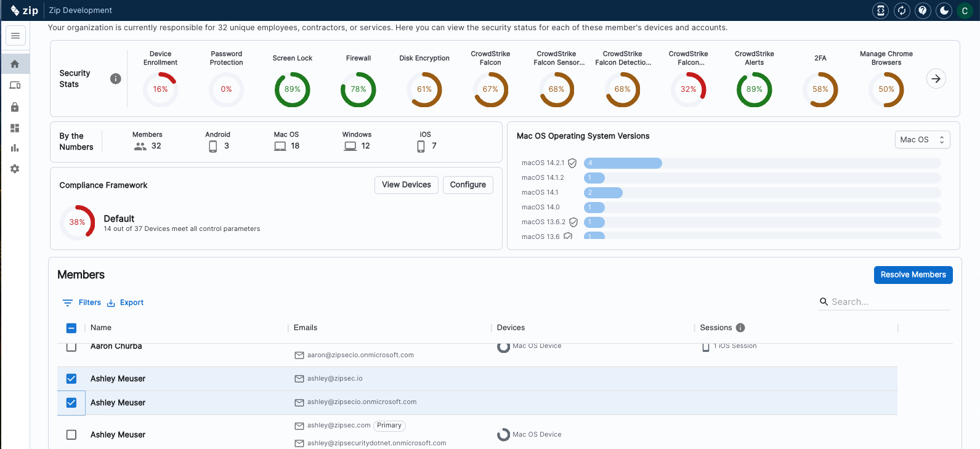
Task: Click the Firewall 78% stat gauge
Action: pyautogui.click(x=358, y=89)
